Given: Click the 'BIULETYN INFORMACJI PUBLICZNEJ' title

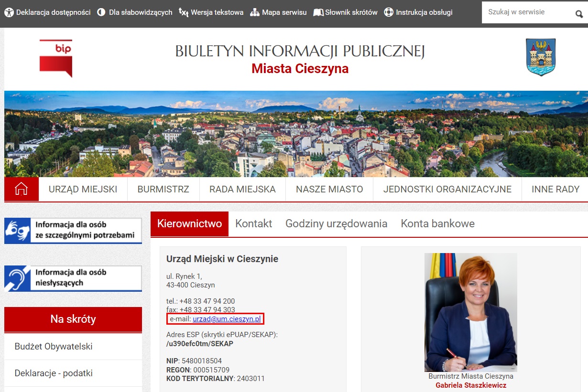Looking at the screenshot, I should pyautogui.click(x=300, y=51).
